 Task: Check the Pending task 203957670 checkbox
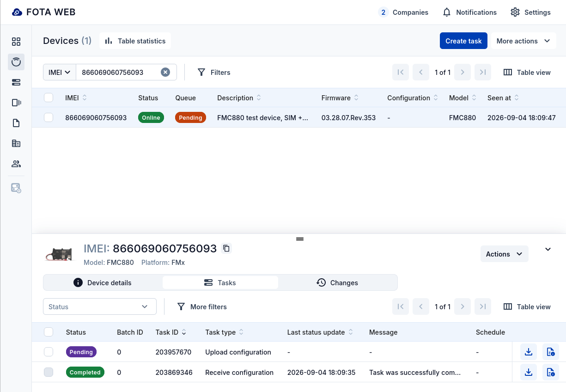click(49, 352)
